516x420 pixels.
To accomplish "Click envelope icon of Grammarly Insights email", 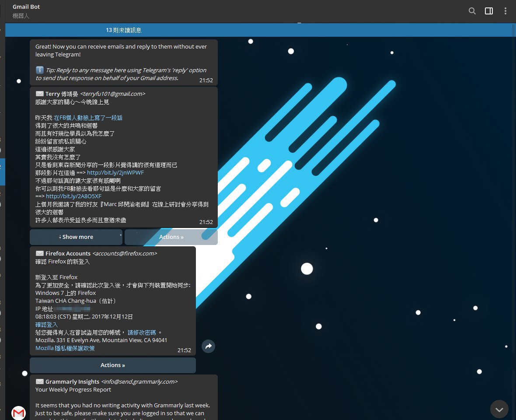I will [x=40, y=381].
